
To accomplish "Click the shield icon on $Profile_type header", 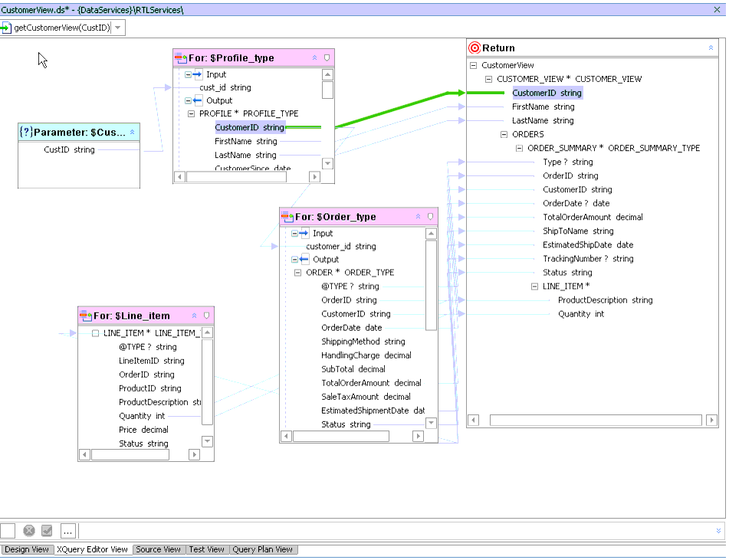I will point(327,58).
